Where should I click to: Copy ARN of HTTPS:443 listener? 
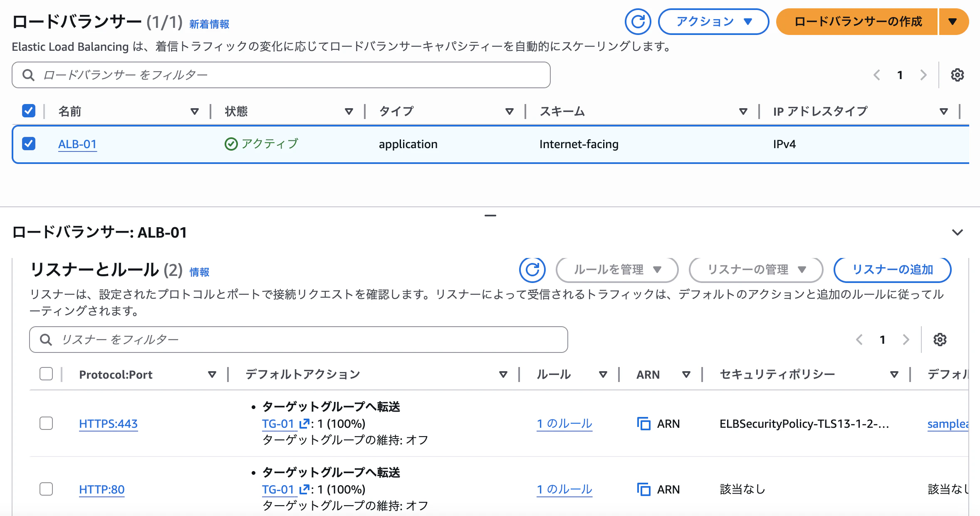[644, 424]
